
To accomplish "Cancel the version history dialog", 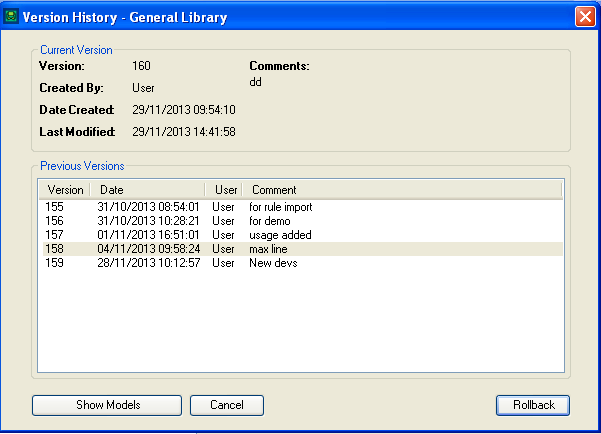I will click(227, 405).
